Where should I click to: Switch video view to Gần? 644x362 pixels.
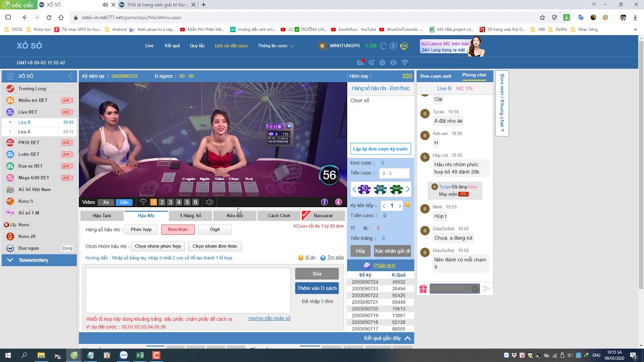[x=124, y=202]
